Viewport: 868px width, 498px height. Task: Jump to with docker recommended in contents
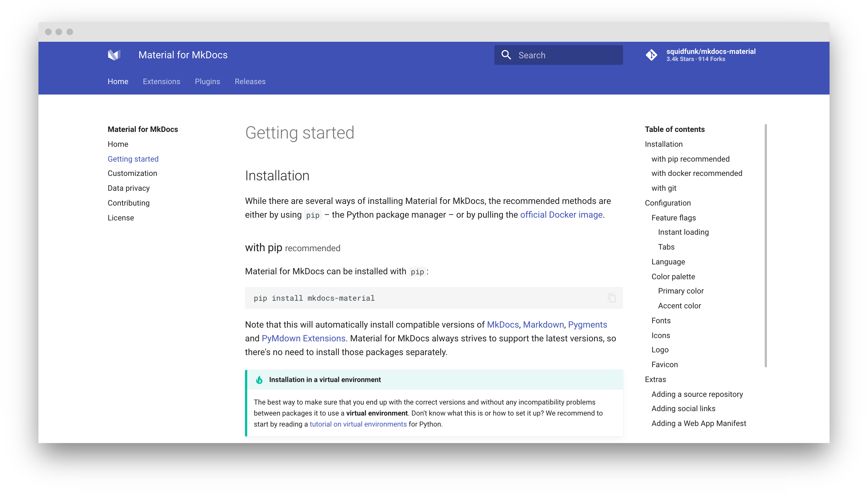coord(697,173)
